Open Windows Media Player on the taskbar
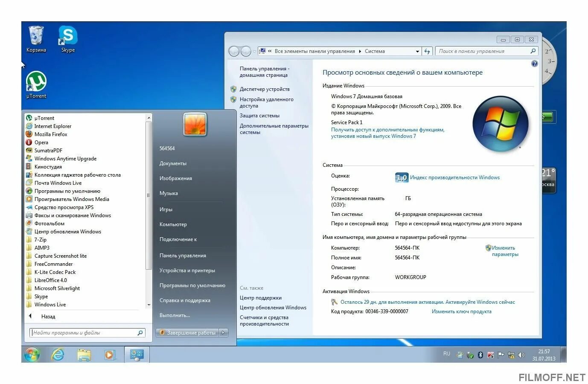Screen dimensions: 588x384 110,355
